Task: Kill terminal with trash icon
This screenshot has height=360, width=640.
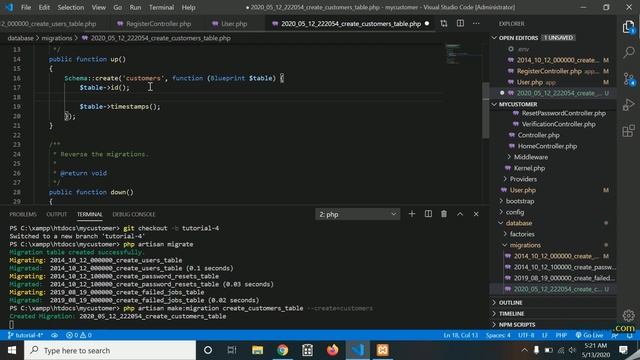Action: pyautogui.click(x=444, y=214)
